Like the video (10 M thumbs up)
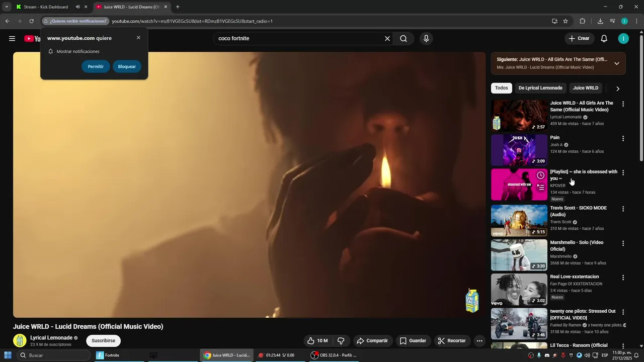This screenshot has height=362, width=644. point(317,341)
